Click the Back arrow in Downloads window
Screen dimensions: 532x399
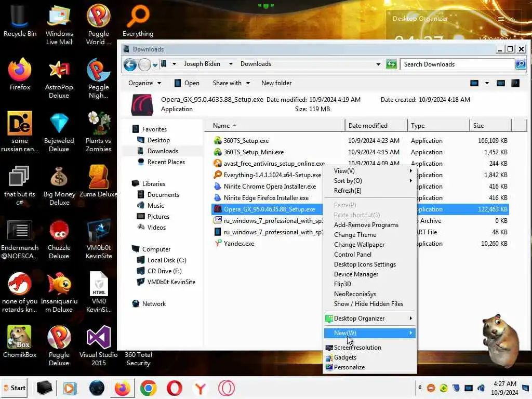130,64
